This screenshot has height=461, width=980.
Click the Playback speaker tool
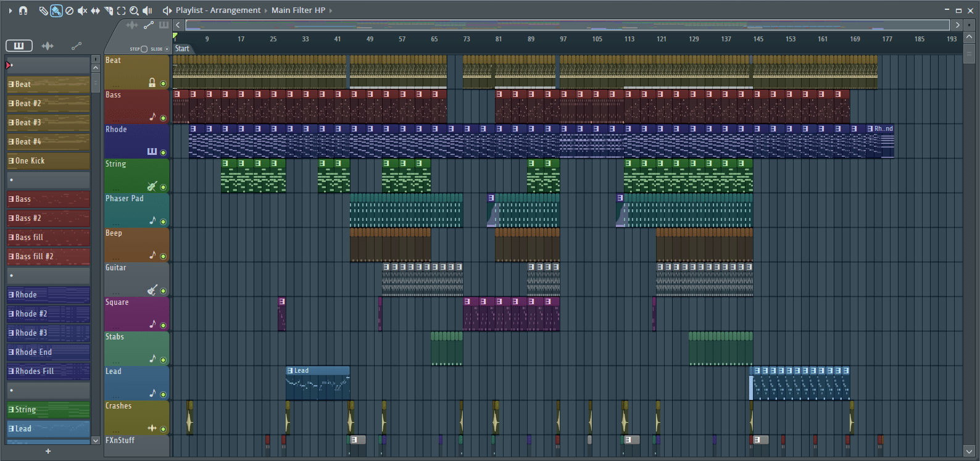[x=147, y=10]
